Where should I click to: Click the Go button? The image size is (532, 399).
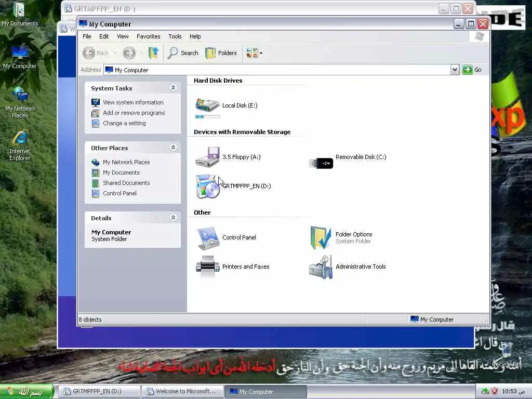click(x=472, y=70)
